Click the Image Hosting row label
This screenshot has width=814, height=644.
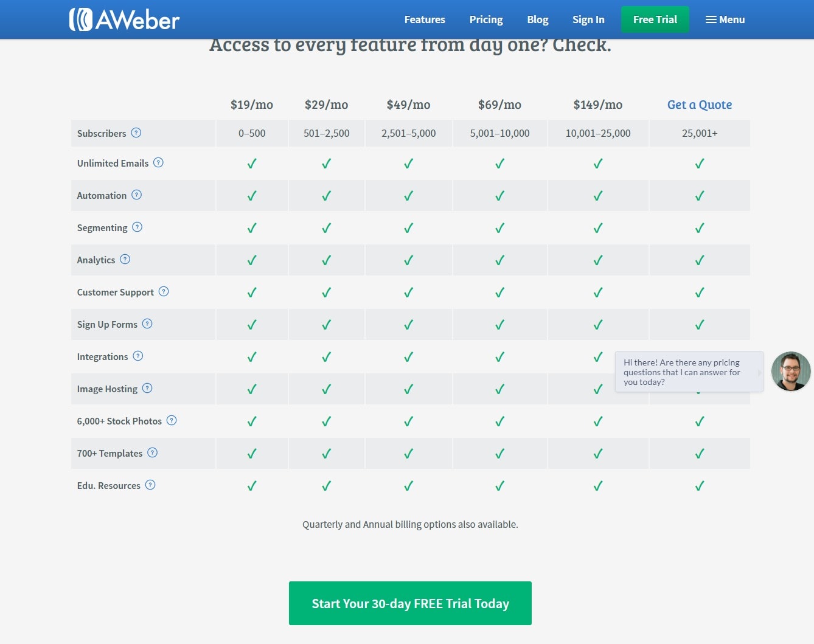pyautogui.click(x=107, y=389)
